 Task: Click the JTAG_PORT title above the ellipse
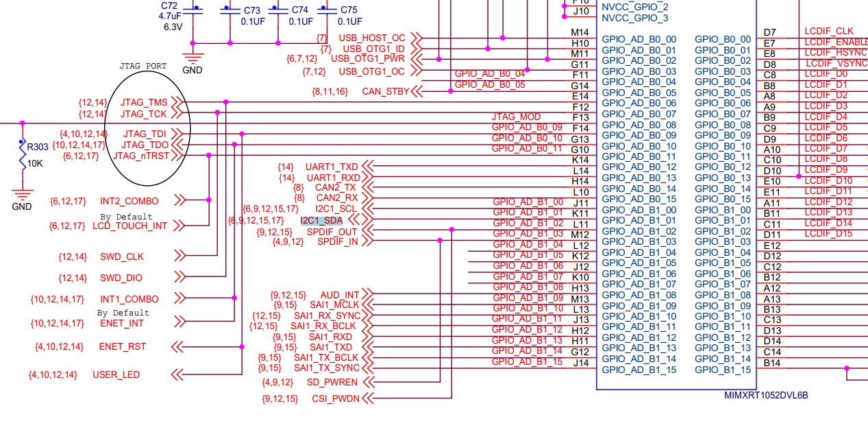coord(142,67)
